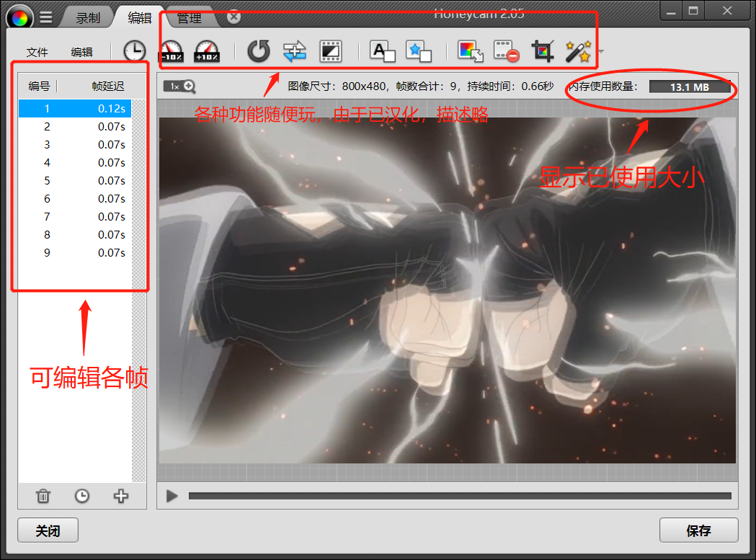Open the 编辑 menu in toolbar
The image size is (756, 560).
click(81, 52)
